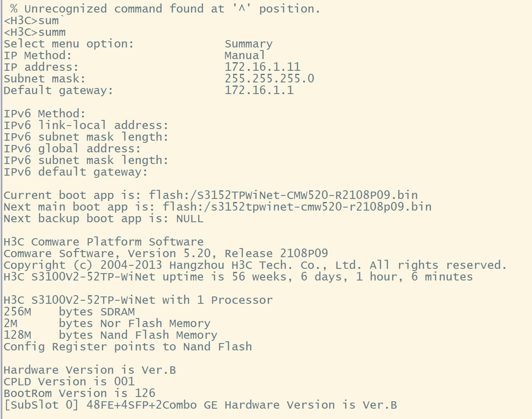Click the uptime 56 weeks line
532x419 pixels.
[x=238, y=277]
